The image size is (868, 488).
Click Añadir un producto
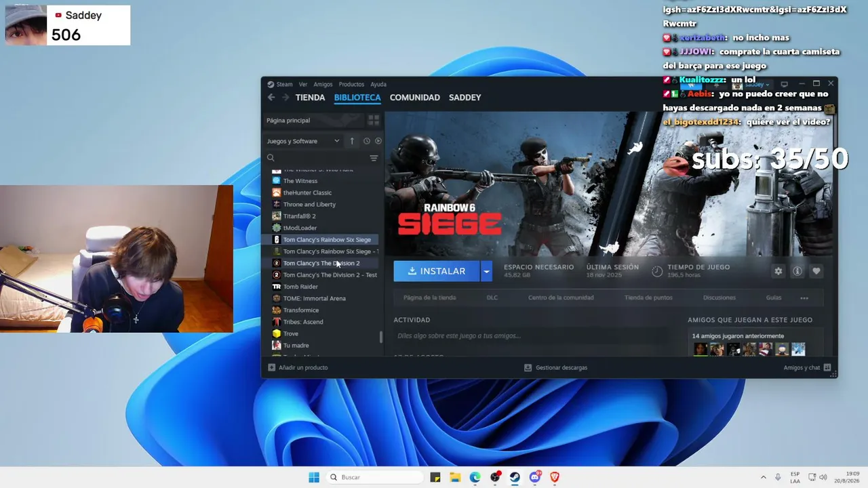coord(298,367)
